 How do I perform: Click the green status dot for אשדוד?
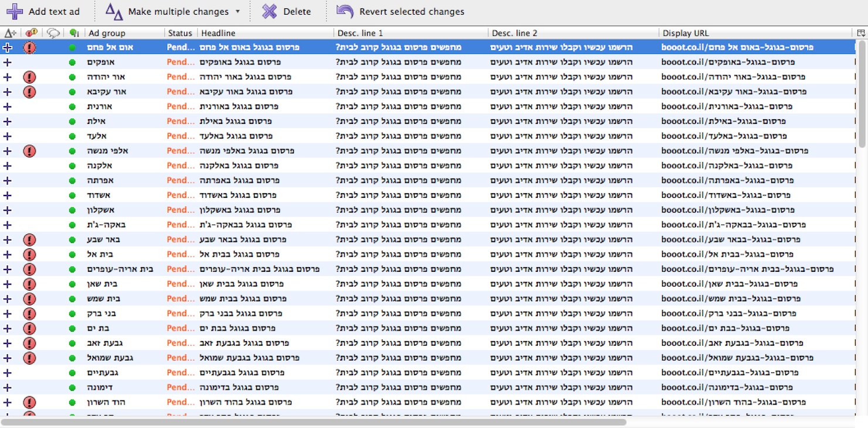72,195
